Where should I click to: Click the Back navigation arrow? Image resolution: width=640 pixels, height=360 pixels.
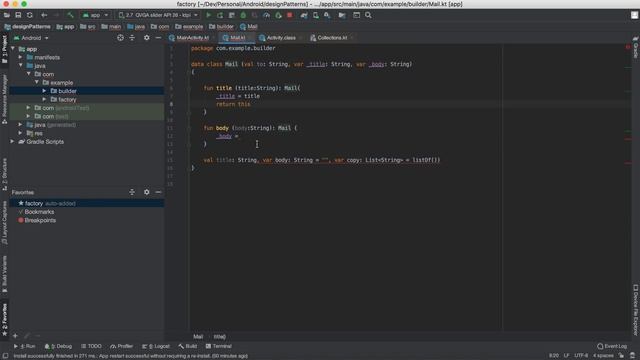44,15
